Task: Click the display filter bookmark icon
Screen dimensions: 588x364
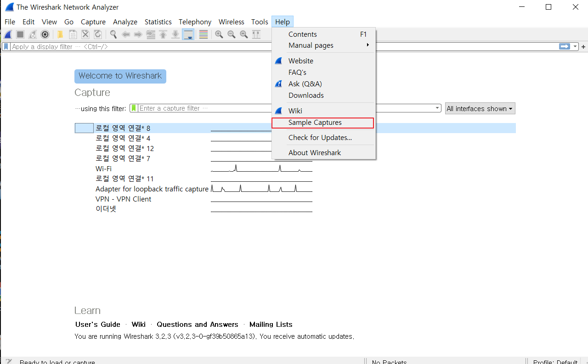Action: point(6,46)
